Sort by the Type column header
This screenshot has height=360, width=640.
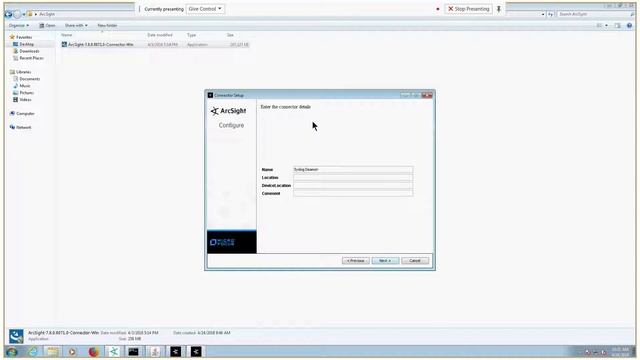191,35
